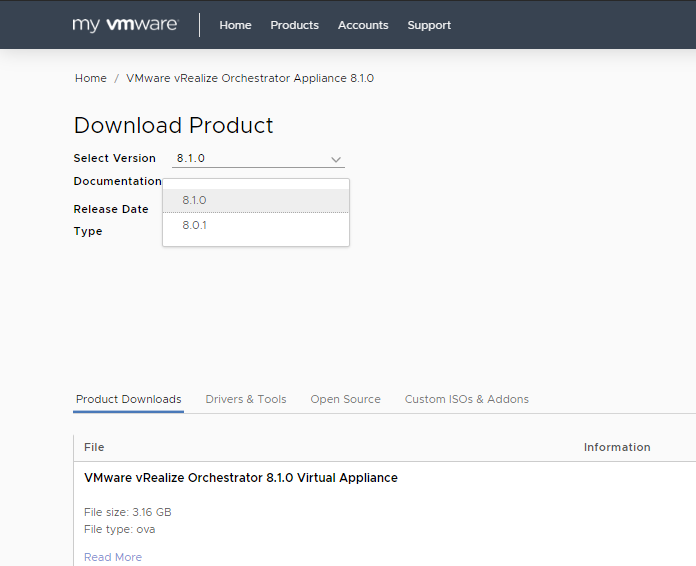
Task: Click the 'File' column header
Action: [x=94, y=447]
